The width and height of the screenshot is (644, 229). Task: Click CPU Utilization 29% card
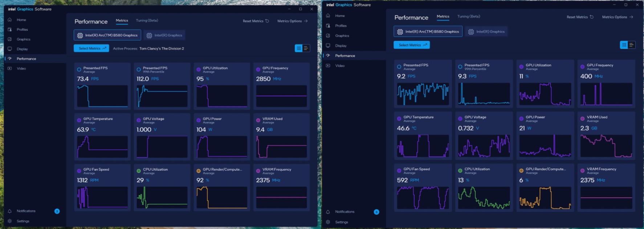point(162,188)
